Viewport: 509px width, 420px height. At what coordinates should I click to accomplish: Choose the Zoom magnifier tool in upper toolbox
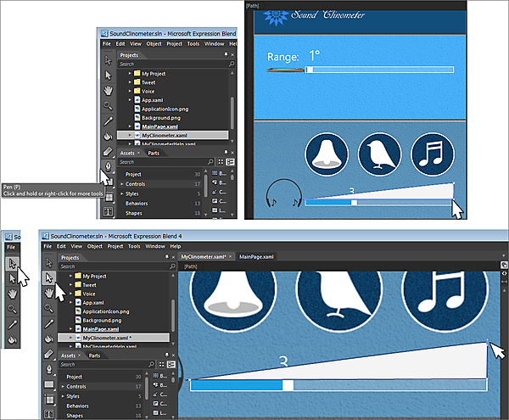(108, 104)
